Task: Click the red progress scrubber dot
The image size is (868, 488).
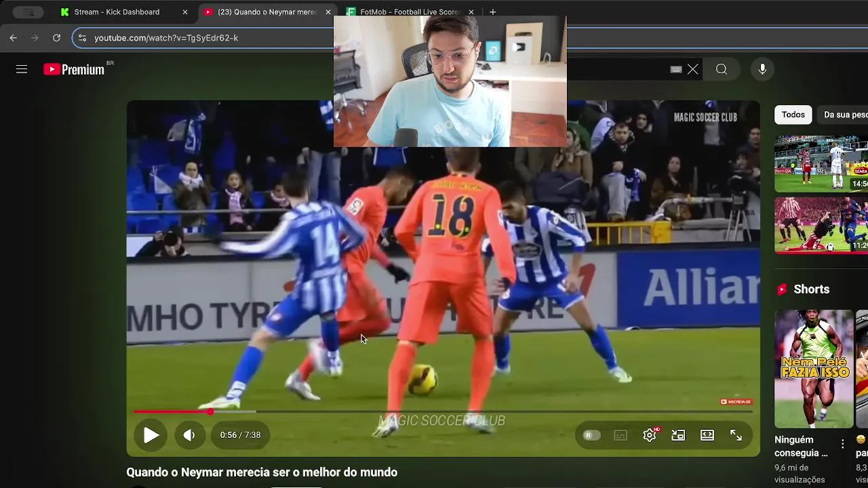Action: pos(210,411)
